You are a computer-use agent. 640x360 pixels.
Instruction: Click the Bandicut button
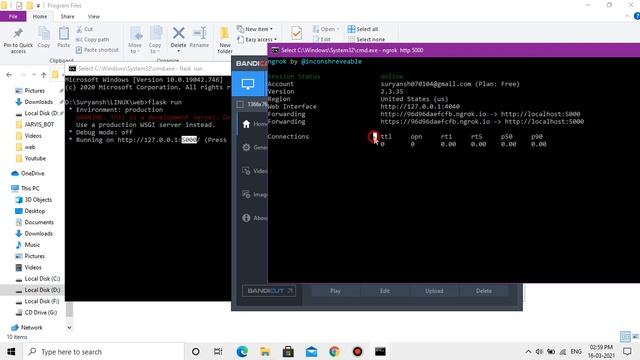click(x=269, y=291)
